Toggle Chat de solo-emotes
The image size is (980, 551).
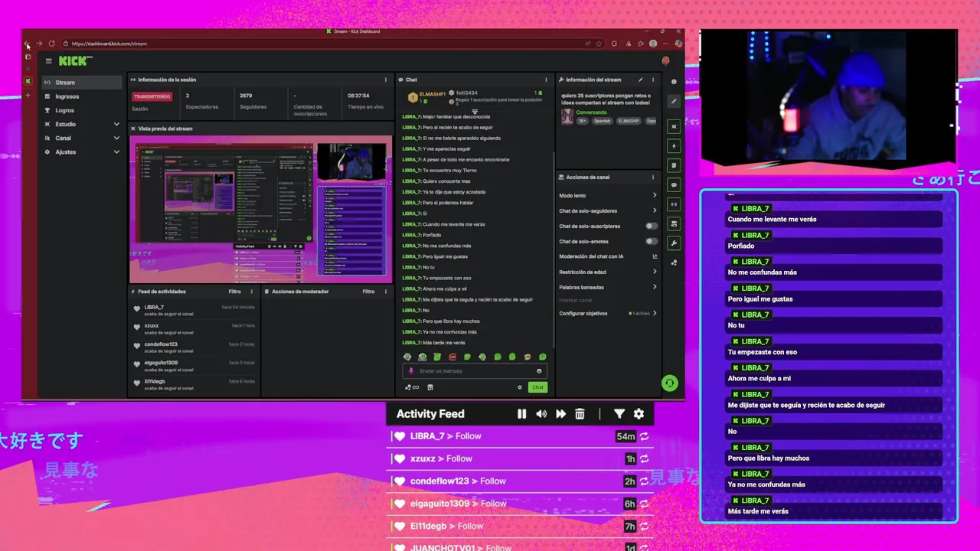[x=651, y=242]
